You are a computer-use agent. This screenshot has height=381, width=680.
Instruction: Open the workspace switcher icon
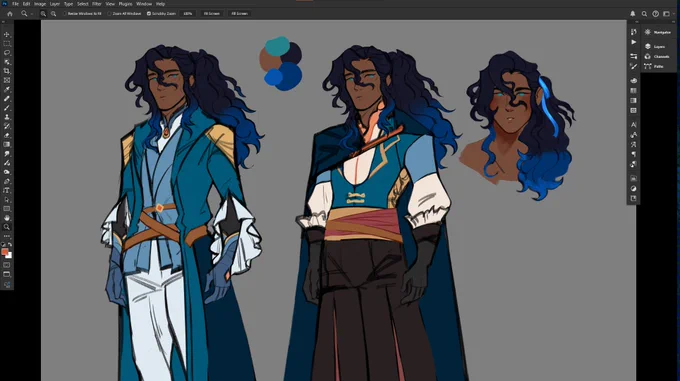tap(667, 14)
